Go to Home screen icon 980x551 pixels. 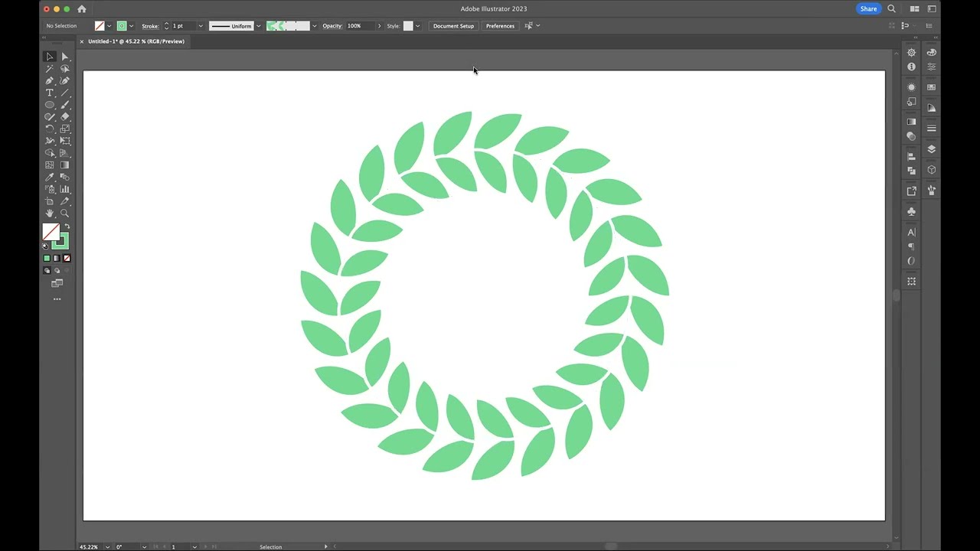82,9
